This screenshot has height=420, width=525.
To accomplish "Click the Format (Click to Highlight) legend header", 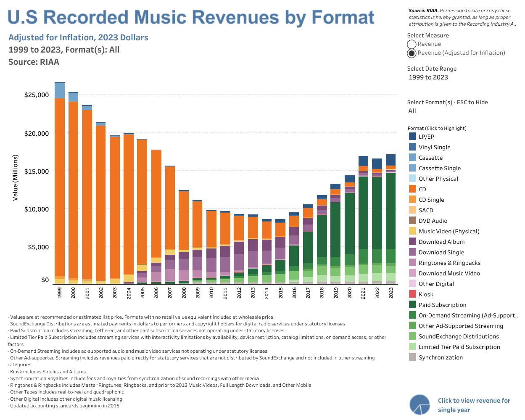I will coord(437,128).
